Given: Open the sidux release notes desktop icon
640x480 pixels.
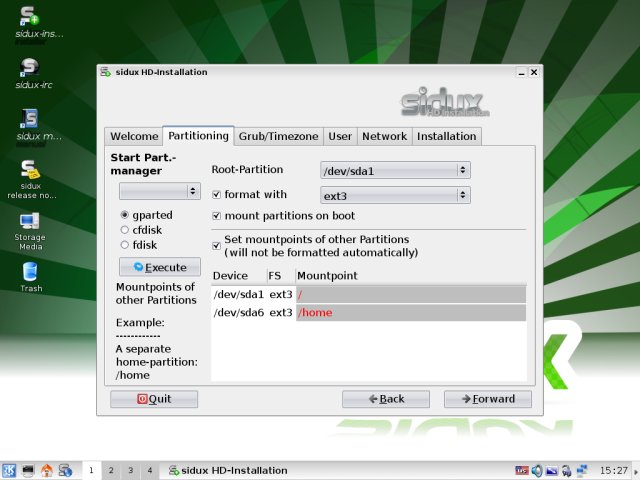Looking at the screenshot, I should (x=29, y=170).
